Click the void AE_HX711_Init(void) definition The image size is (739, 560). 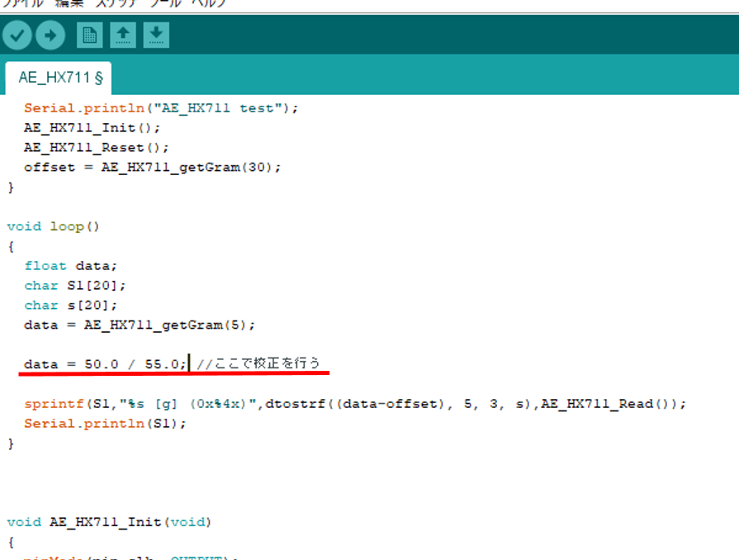[109, 523]
